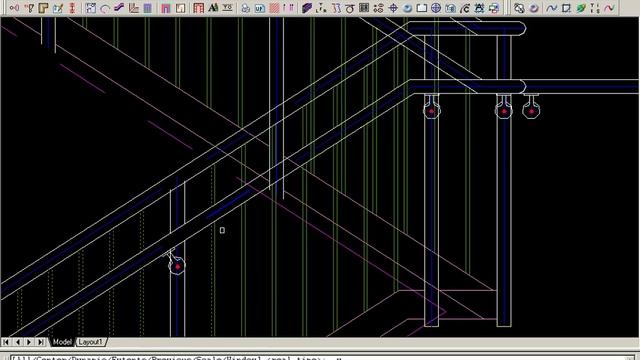The image size is (640, 360).
Task: Click the blue crosshair target icon
Action: (393, 8)
